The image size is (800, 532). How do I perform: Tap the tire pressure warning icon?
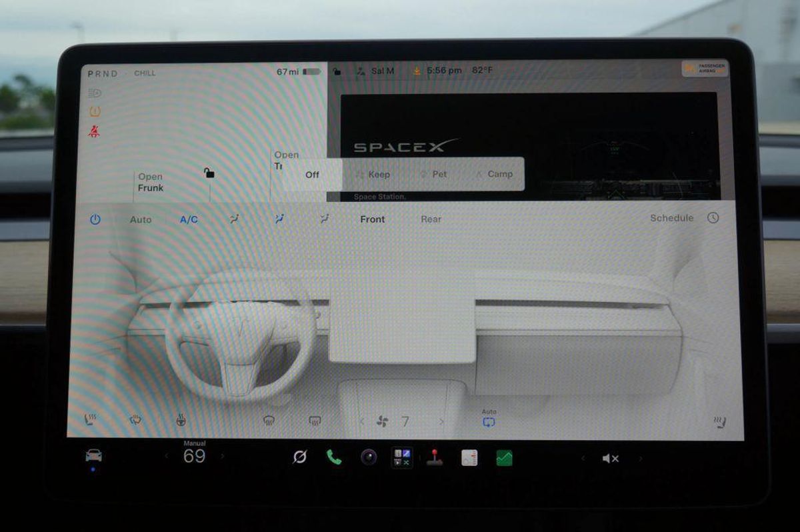tap(95, 111)
